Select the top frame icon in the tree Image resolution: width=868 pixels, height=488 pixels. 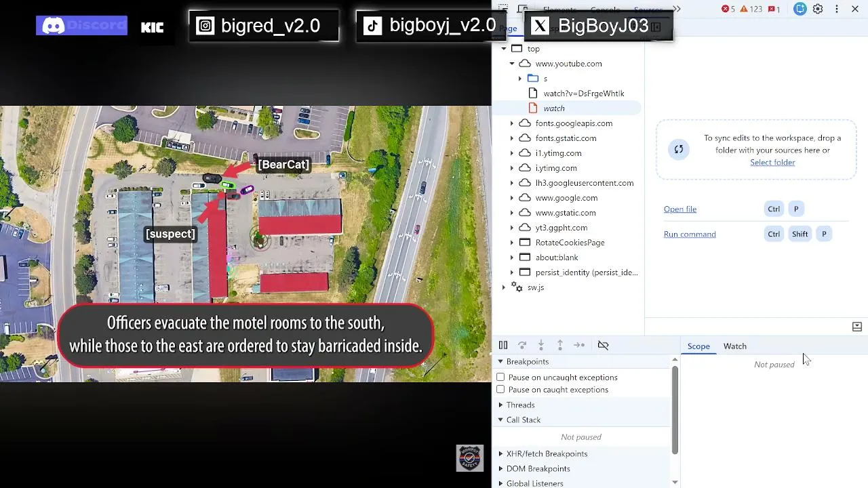pos(517,49)
